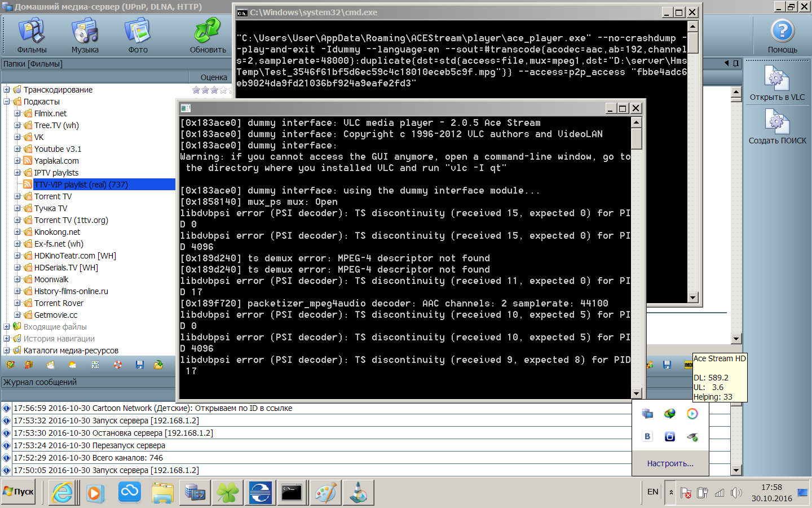Click the Пуск start button
The width and height of the screenshot is (812, 508).
pyautogui.click(x=19, y=492)
